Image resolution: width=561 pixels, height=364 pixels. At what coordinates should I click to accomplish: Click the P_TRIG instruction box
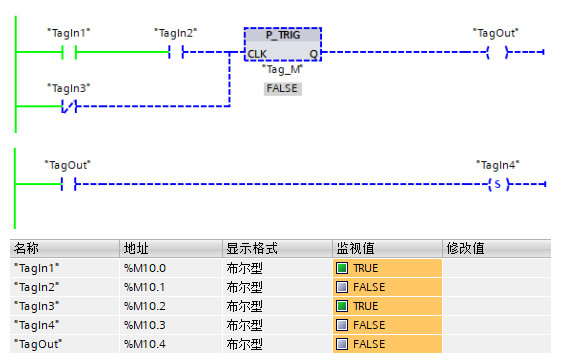pyautogui.click(x=283, y=44)
